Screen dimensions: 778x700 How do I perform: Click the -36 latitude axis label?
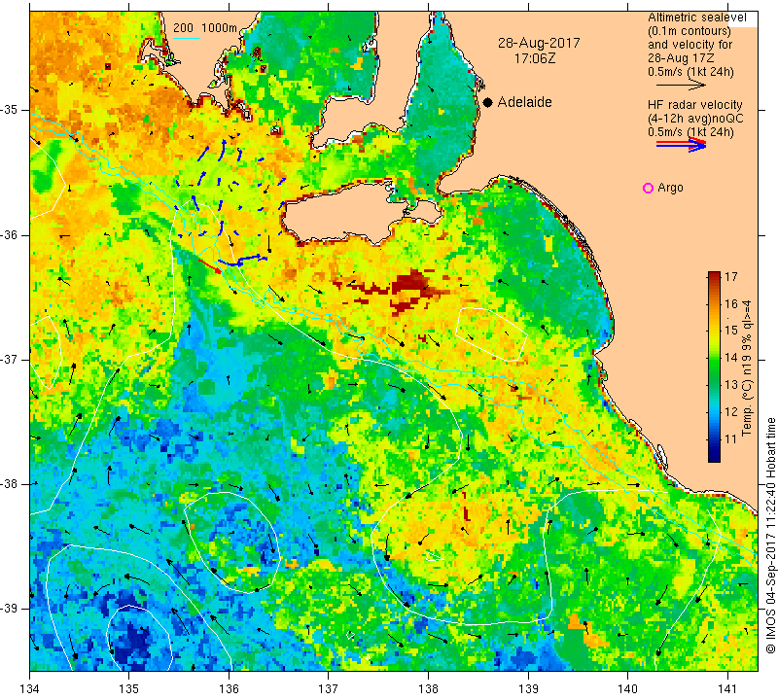click(x=10, y=234)
